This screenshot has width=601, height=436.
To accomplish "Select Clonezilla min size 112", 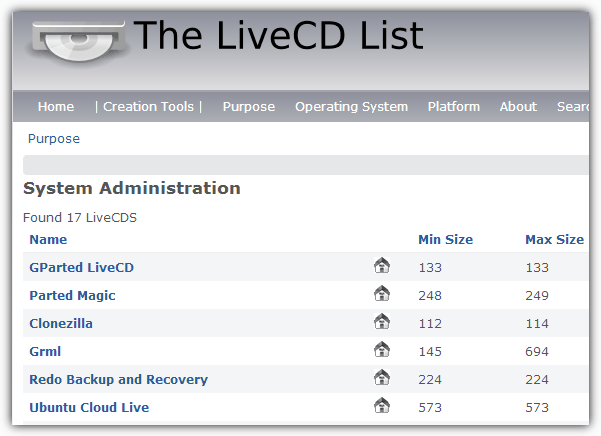I will (x=430, y=323).
